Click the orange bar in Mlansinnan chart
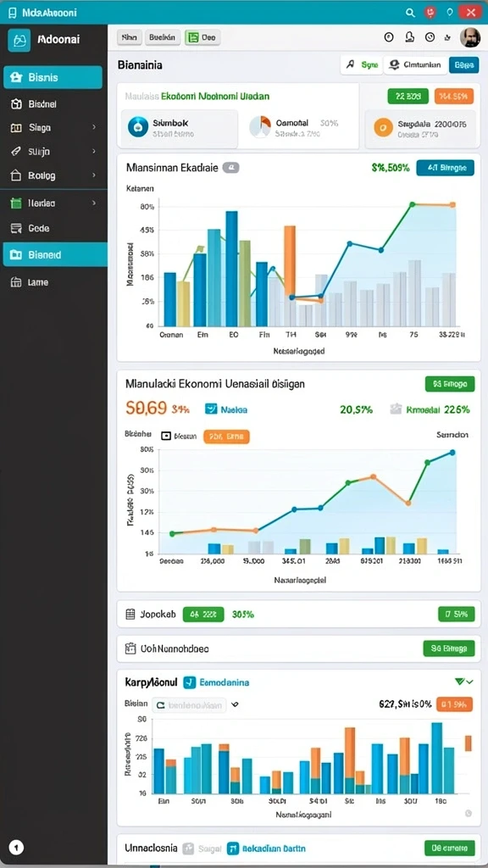 (x=290, y=261)
